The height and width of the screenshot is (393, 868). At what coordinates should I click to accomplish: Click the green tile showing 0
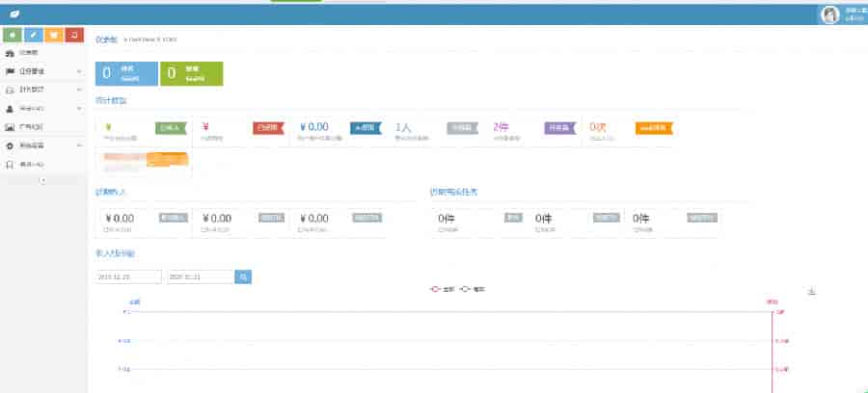tap(191, 72)
